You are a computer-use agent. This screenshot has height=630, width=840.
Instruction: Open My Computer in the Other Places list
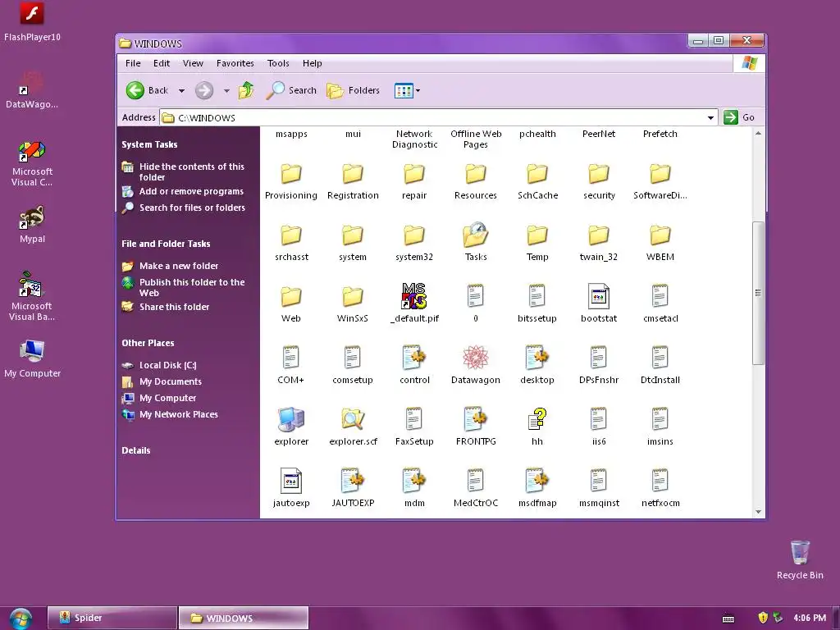click(x=159, y=398)
